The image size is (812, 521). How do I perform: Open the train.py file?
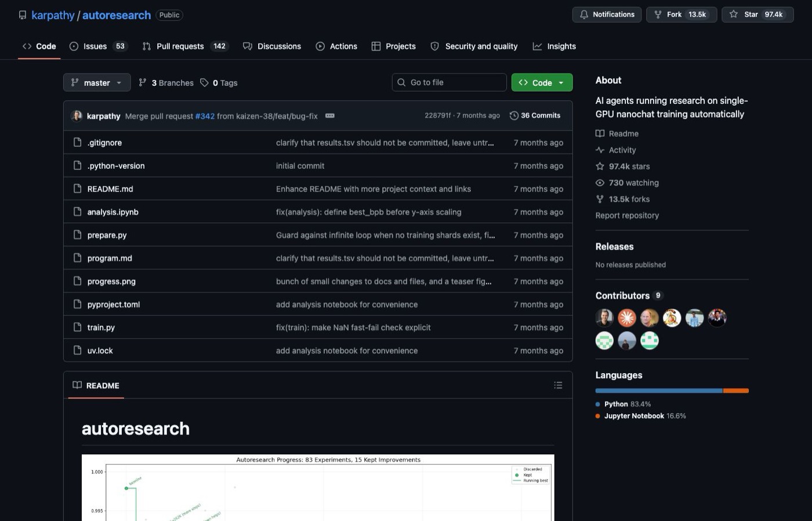pyautogui.click(x=101, y=328)
